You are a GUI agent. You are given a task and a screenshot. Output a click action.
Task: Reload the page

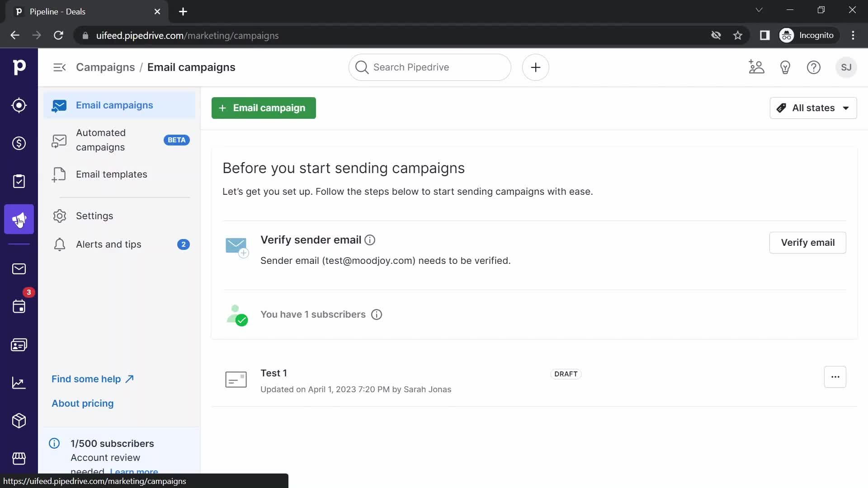pyautogui.click(x=58, y=35)
